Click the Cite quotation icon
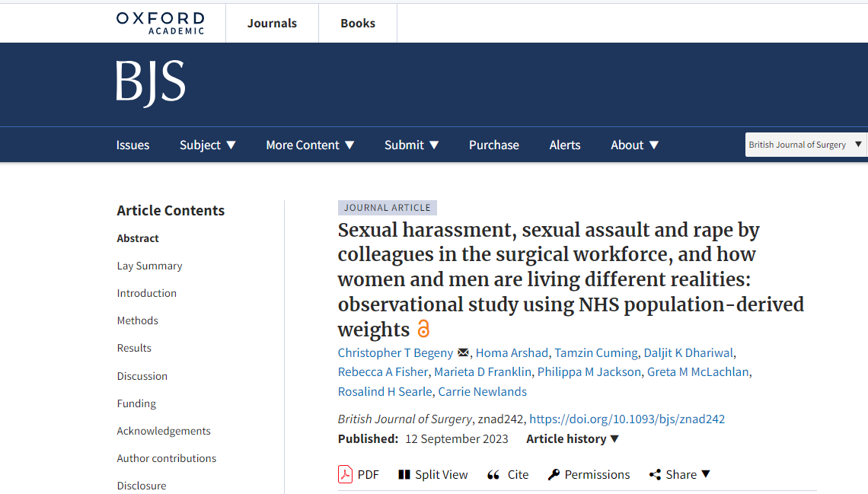Viewport: 868px width, 494px height. click(x=493, y=474)
